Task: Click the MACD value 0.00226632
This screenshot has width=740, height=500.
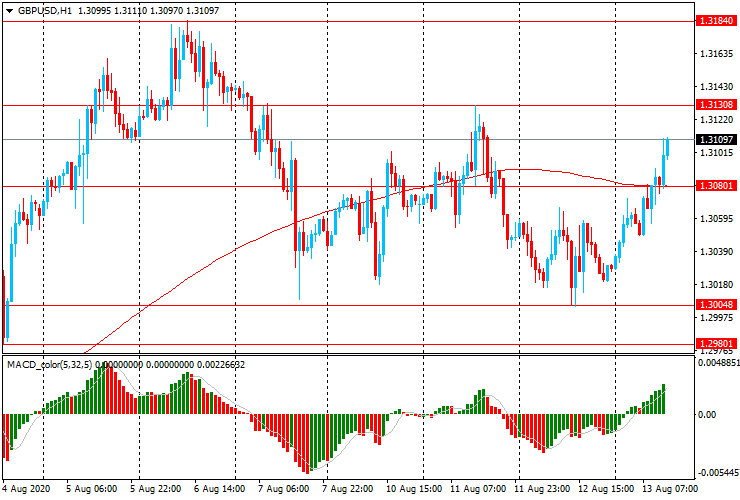Action: [x=221, y=365]
